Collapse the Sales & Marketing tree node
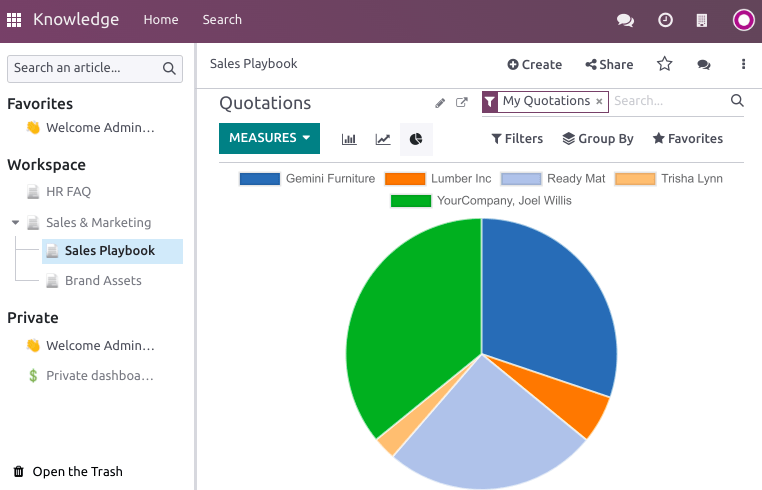 (x=16, y=223)
